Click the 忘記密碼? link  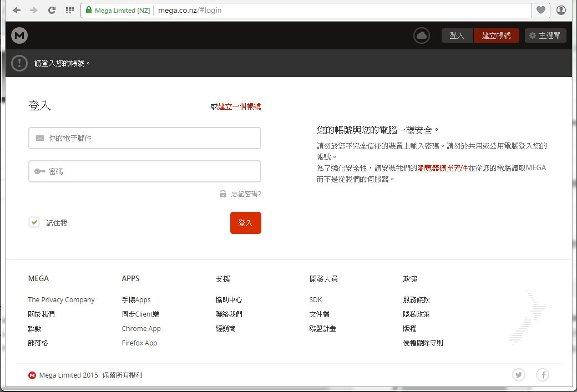(246, 194)
